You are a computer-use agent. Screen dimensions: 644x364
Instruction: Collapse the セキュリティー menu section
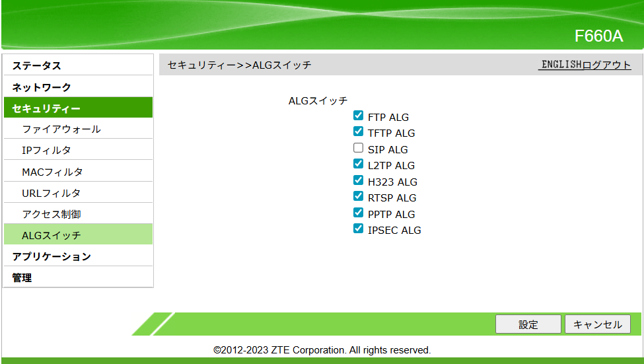tap(46, 108)
